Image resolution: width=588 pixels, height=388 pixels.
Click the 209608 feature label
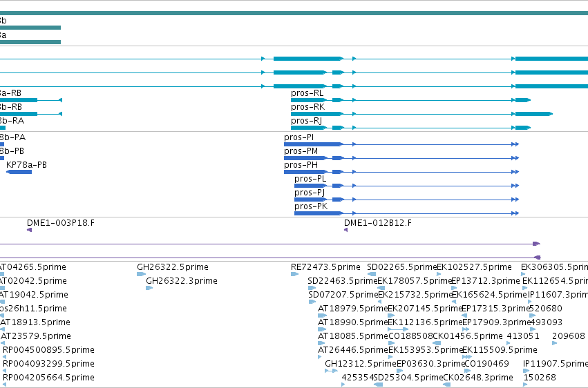(569, 336)
